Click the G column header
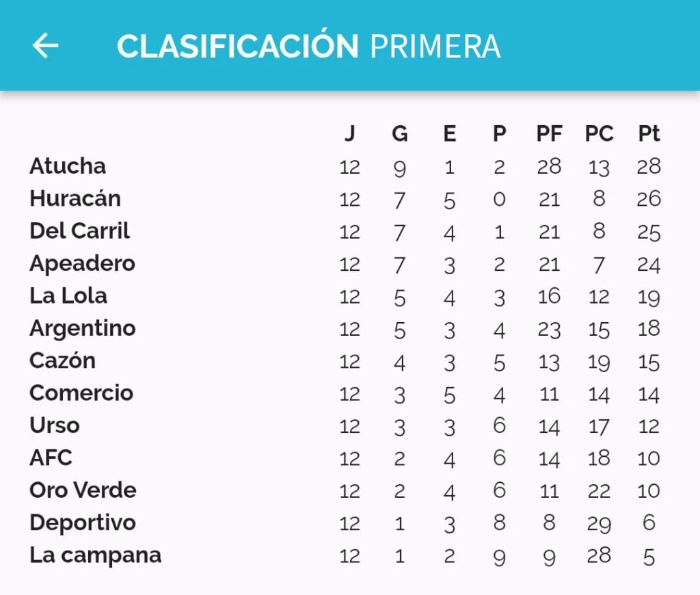Viewport: 700px width, 595px height. point(399,133)
